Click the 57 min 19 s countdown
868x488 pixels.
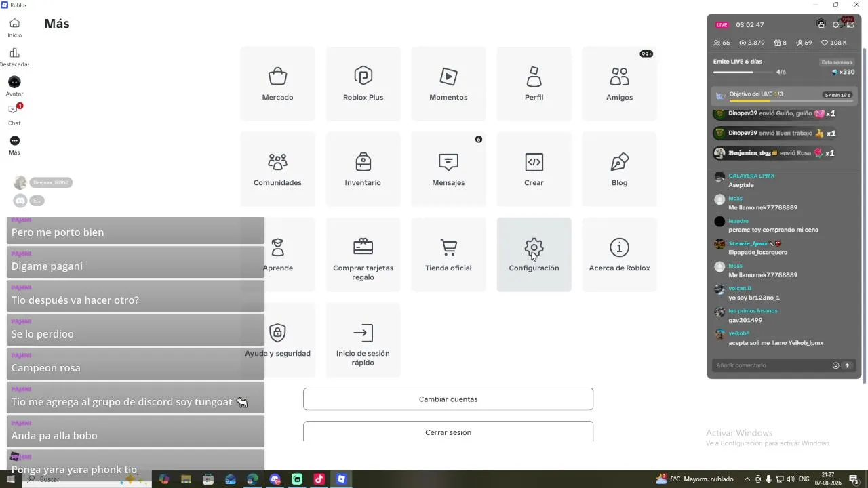point(837,95)
